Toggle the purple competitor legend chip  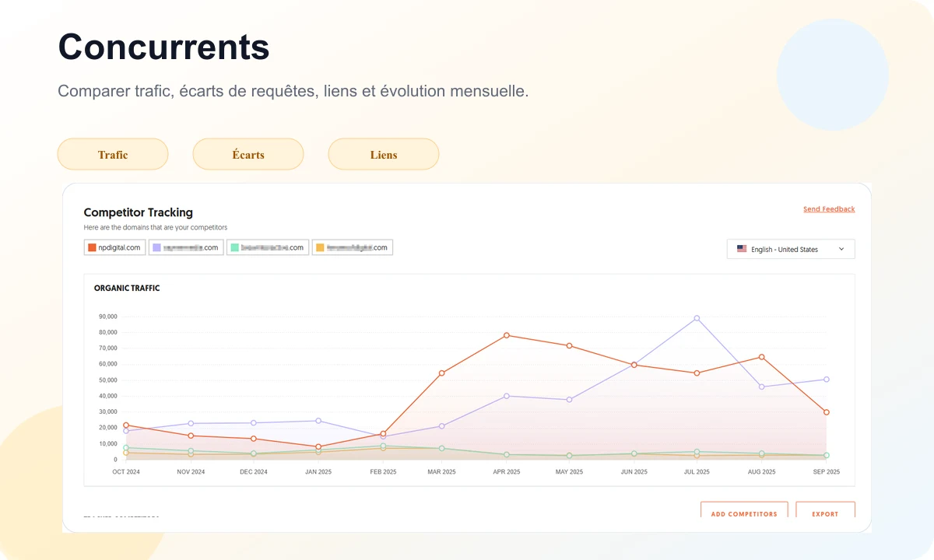click(186, 247)
